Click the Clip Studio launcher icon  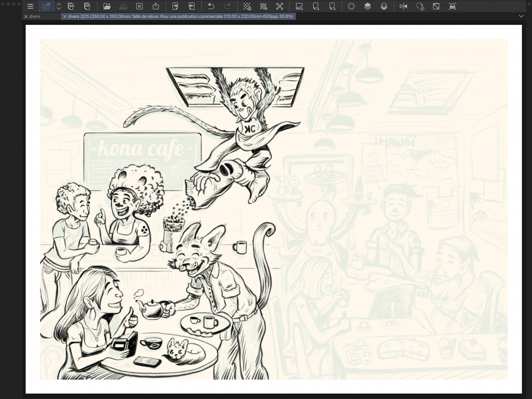click(46, 6)
